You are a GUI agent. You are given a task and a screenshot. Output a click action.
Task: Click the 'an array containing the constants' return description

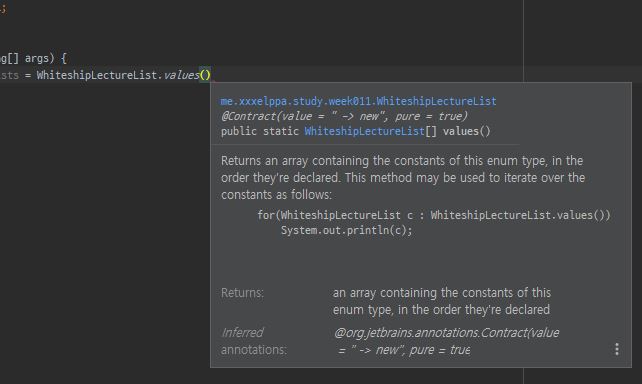coord(442,301)
